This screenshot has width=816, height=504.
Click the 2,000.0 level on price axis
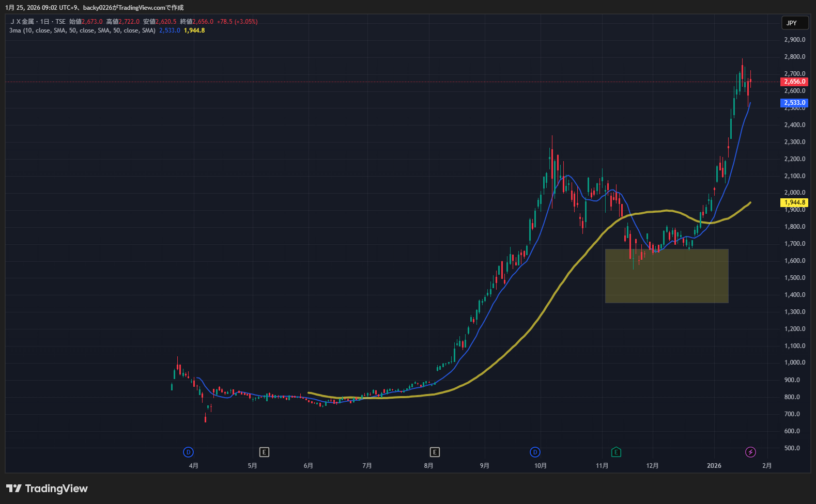pos(794,193)
